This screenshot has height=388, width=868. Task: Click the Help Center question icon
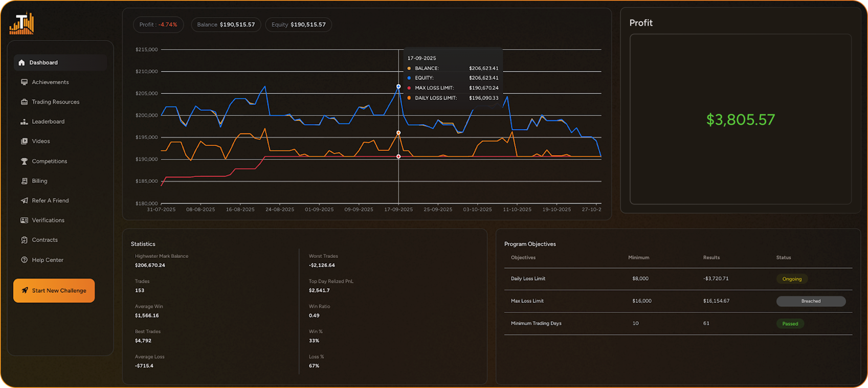tap(24, 260)
